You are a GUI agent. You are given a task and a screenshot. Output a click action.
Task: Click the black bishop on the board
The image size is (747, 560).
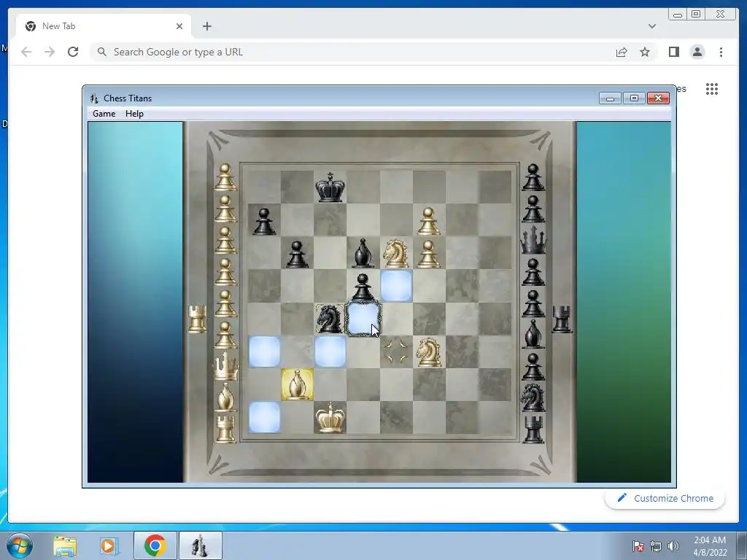363,253
